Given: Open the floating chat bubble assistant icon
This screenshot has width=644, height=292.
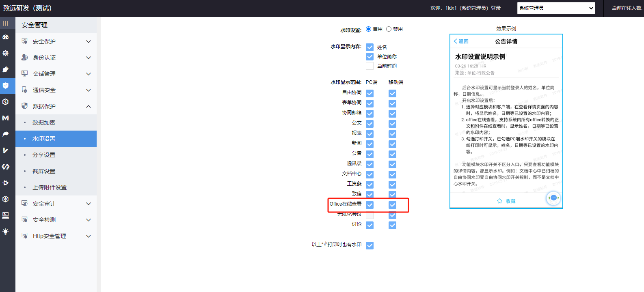Looking at the screenshot, I should (553, 198).
